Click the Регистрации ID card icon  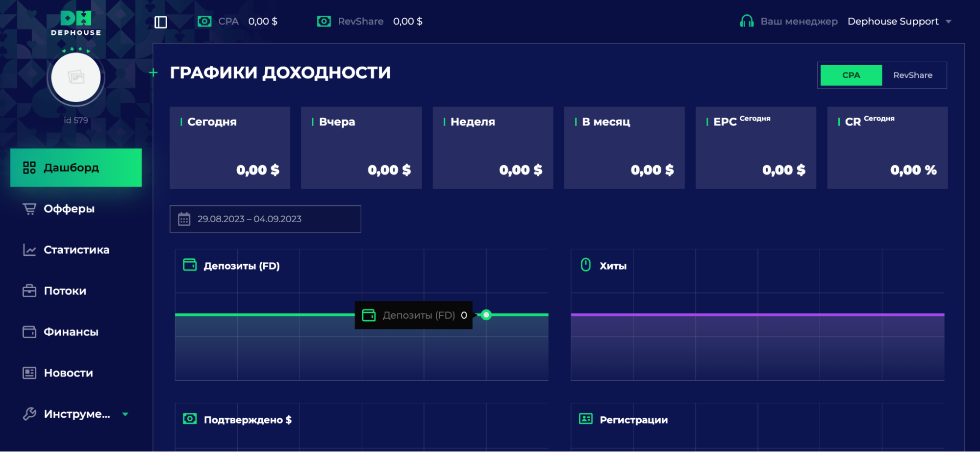tap(586, 419)
